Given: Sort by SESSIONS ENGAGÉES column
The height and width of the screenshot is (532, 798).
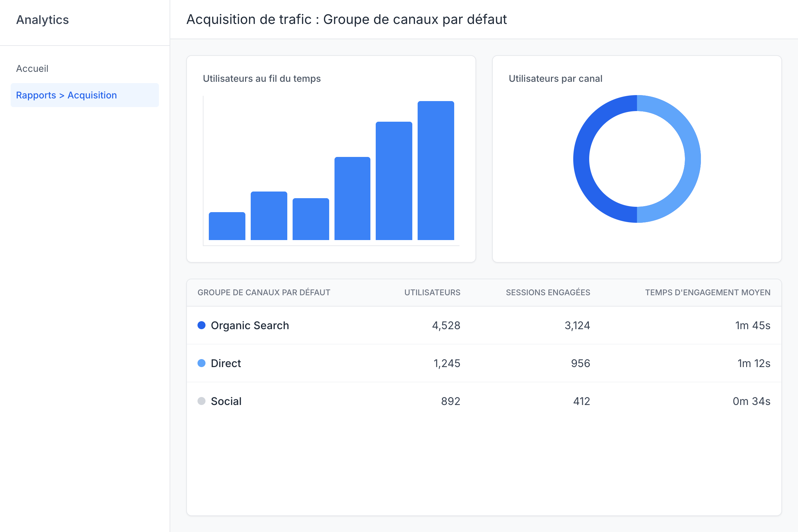Looking at the screenshot, I should (548, 292).
